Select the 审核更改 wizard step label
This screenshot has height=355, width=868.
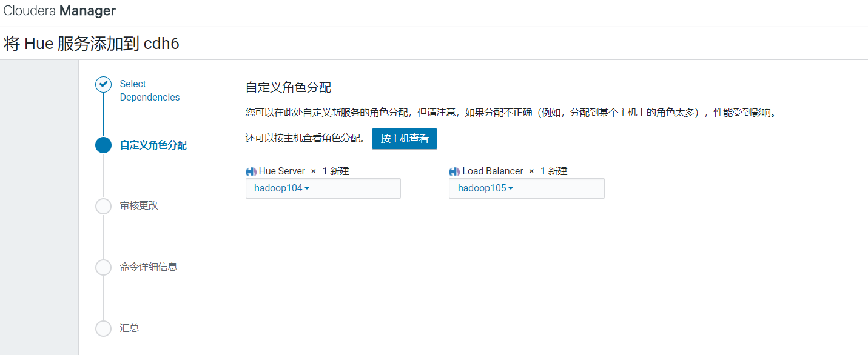(x=139, y=206)
